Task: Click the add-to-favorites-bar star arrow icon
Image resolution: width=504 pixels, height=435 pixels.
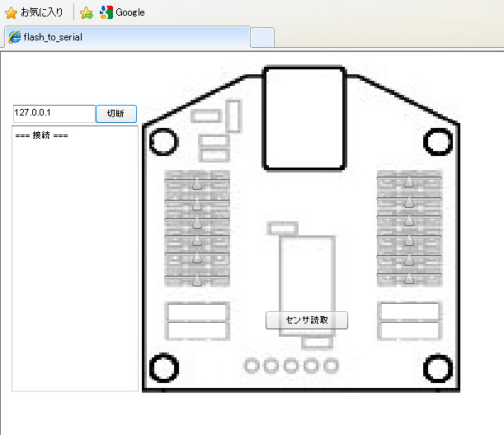Action: tap(87, 13)
